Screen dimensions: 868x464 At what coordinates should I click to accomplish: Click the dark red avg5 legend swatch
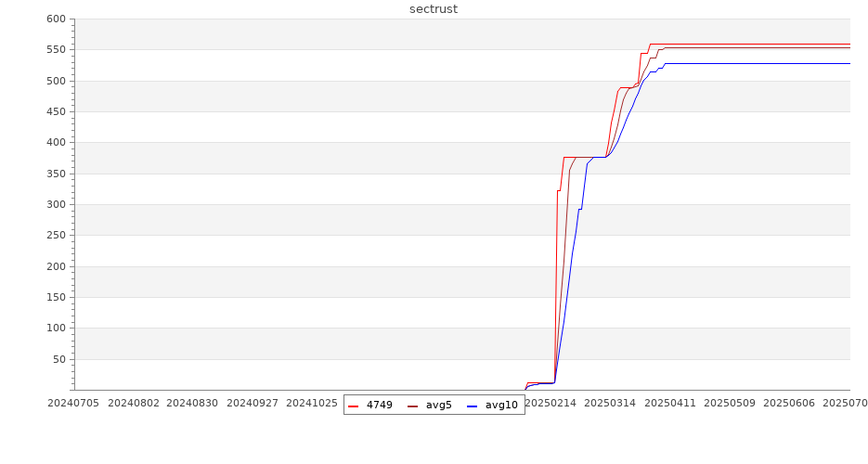click(412, 406)
